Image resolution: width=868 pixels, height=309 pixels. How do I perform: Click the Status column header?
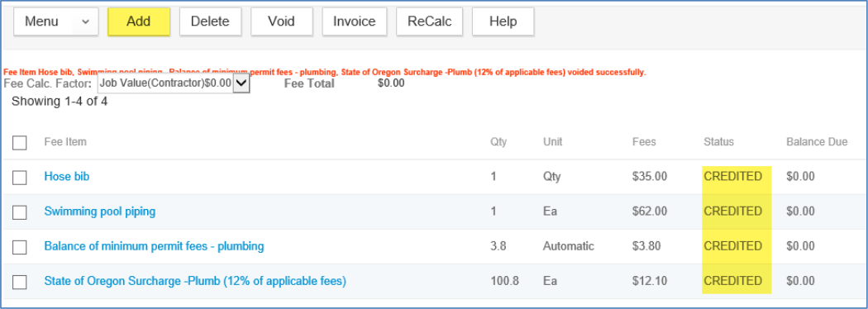pyautogui.click(x=718, y=142)
